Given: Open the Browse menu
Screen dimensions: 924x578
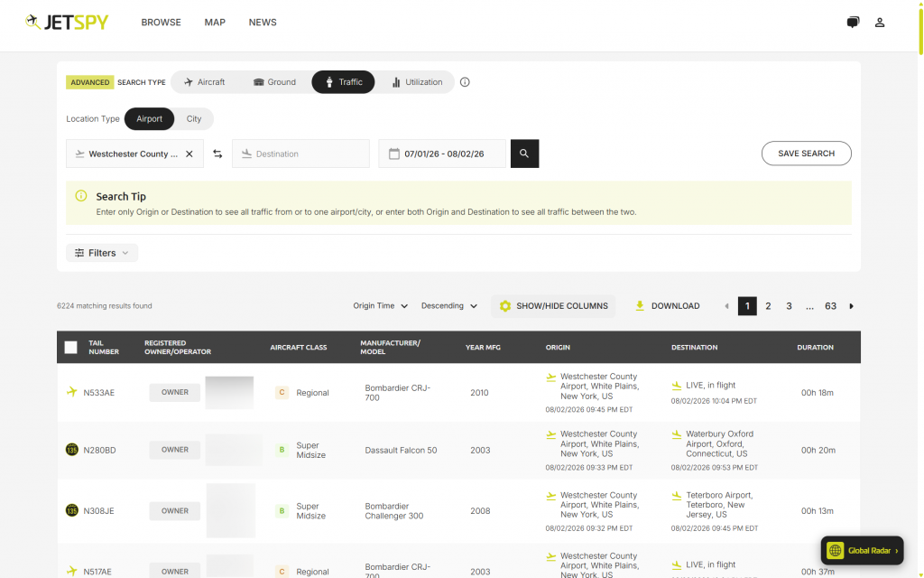Looking at the screenshot, I should (x=161, y=23).
